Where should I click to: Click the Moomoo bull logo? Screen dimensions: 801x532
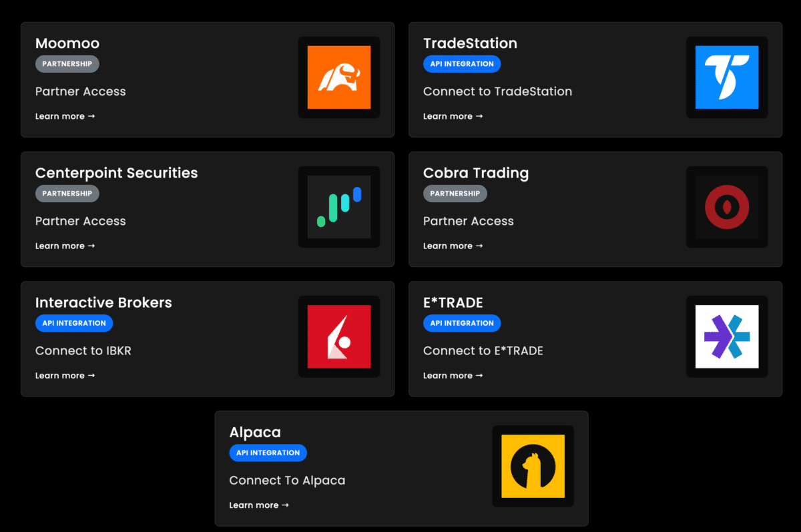coord(339,77)
